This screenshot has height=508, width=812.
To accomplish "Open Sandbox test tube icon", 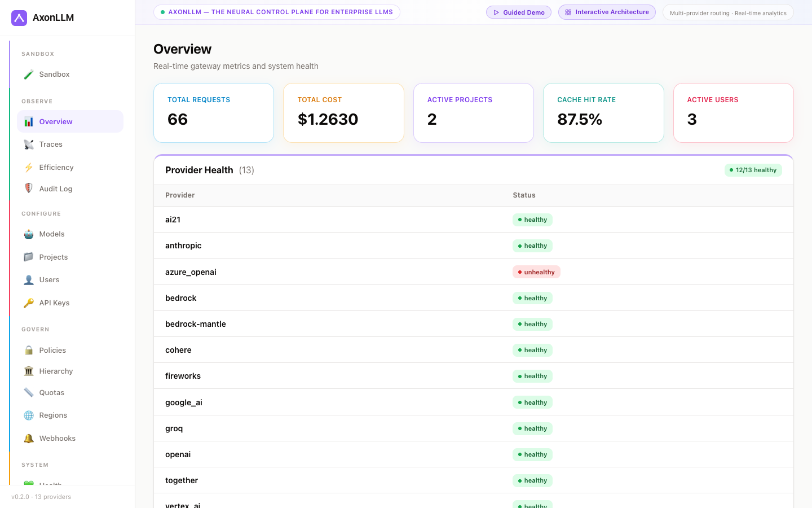I will [29, 75].
